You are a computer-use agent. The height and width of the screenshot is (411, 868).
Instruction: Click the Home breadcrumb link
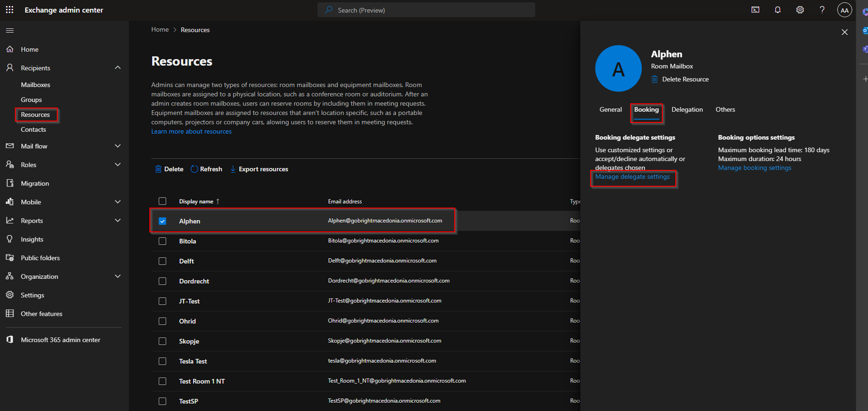[x=160, y=29]
